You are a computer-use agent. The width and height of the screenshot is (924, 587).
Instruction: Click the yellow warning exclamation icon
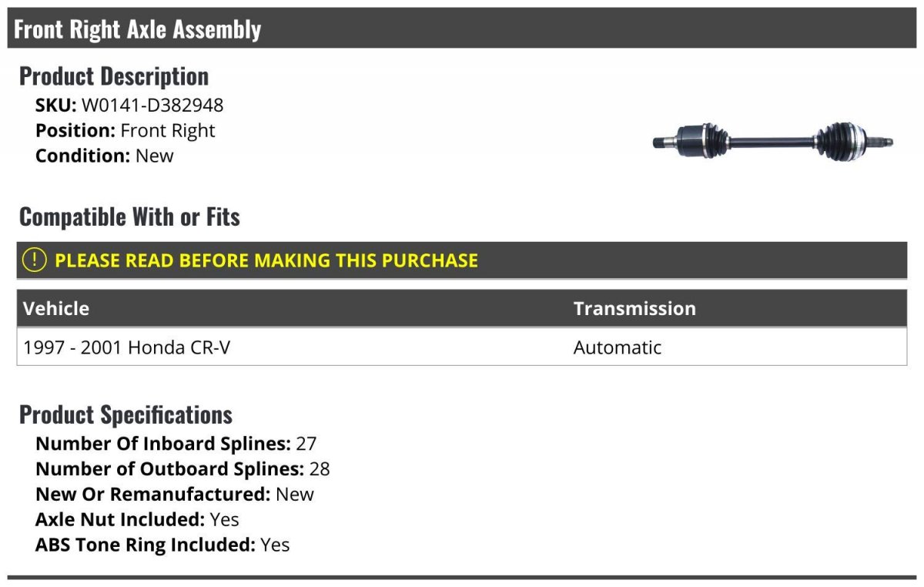[x=35, y=260]
